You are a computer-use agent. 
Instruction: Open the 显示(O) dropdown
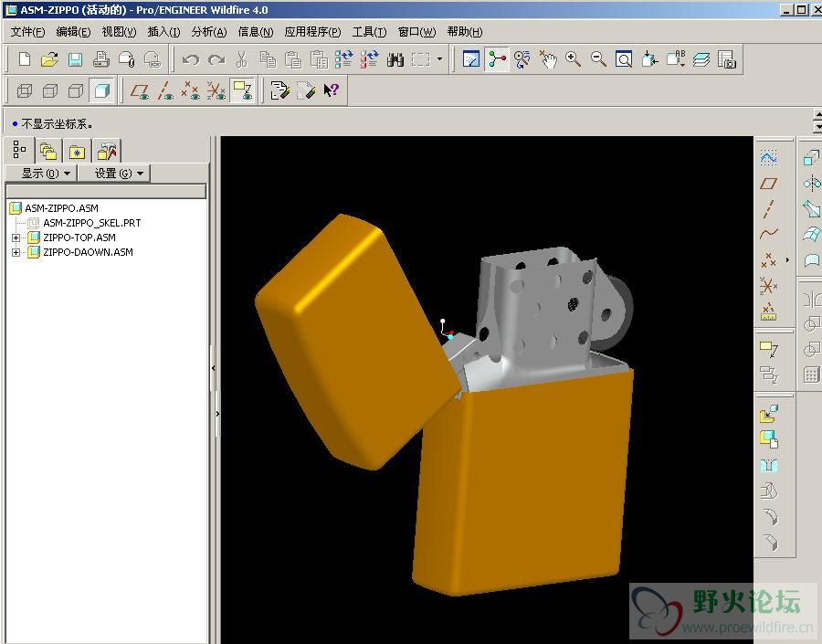tap(42, 173)
